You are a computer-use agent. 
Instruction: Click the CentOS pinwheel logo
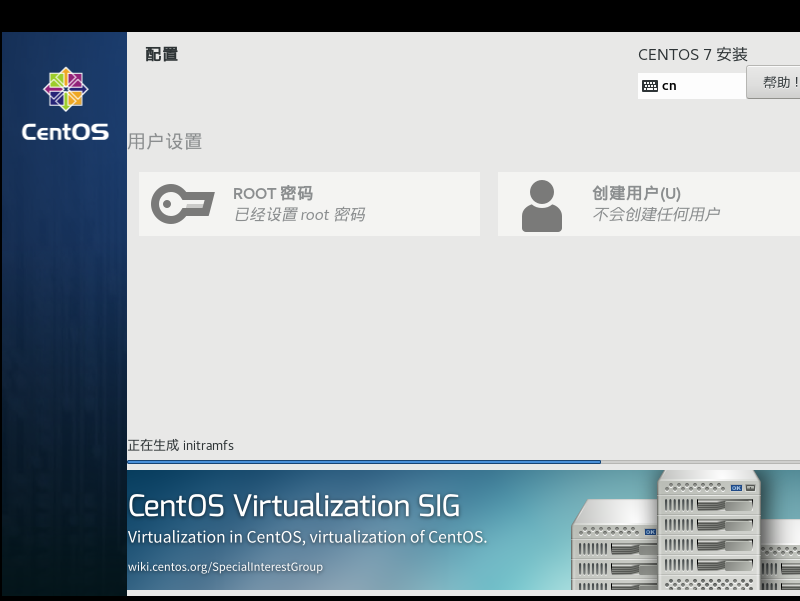tap(65, 90)
